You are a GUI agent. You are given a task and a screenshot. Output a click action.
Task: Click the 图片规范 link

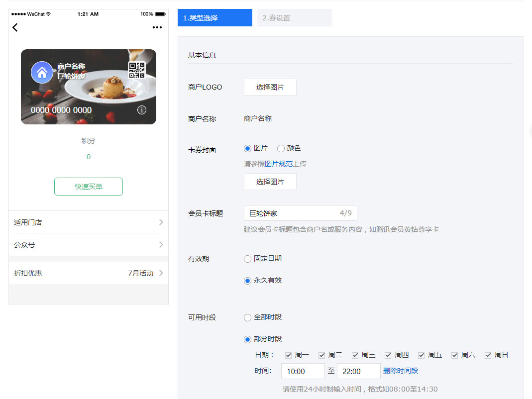279,164
